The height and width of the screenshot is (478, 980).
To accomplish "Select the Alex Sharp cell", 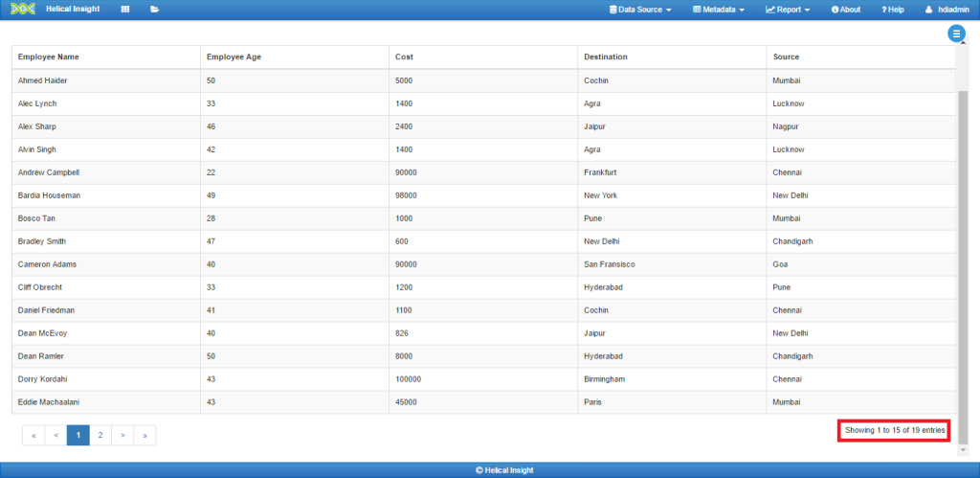I will coord(106,126).
